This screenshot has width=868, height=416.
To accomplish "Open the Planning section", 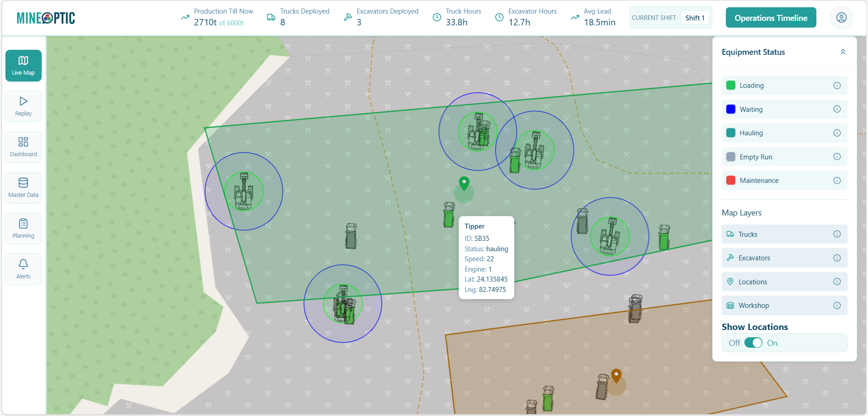I will (x=23, y=228).
